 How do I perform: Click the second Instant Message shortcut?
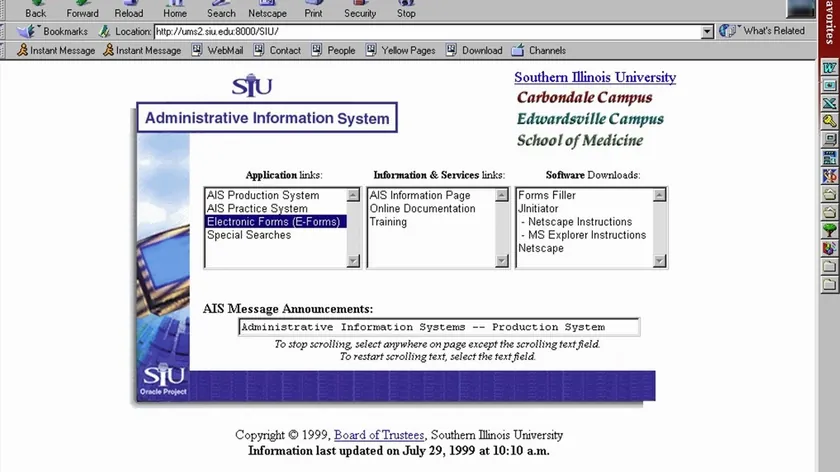pyautogui.click(x=142, y=50)
